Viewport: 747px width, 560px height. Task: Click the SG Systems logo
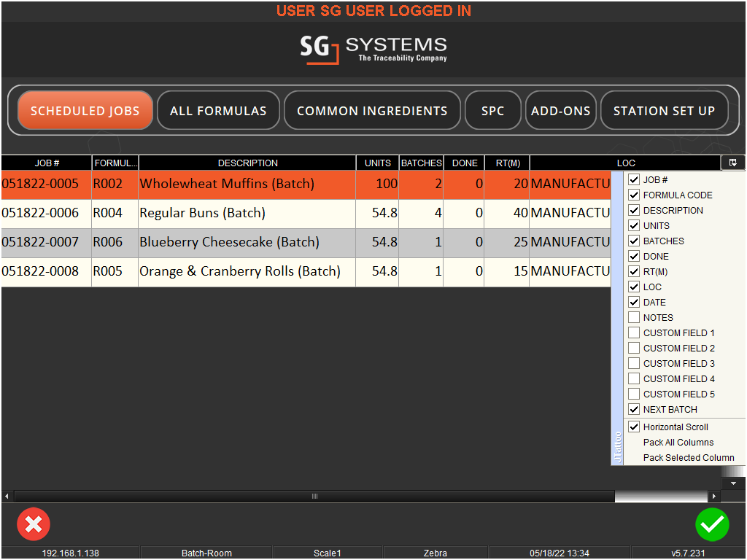tap(373, 50)
